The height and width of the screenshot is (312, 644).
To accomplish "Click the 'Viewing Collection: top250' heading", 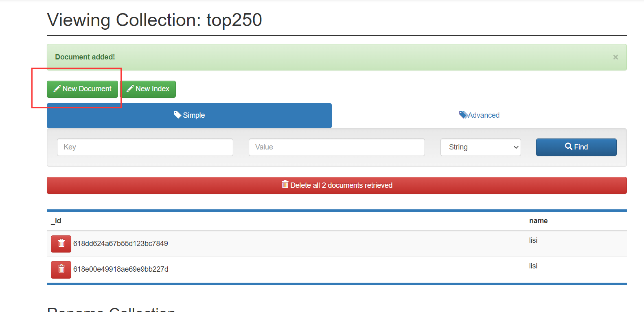I will pyautogui.click(x=154, y=20).
